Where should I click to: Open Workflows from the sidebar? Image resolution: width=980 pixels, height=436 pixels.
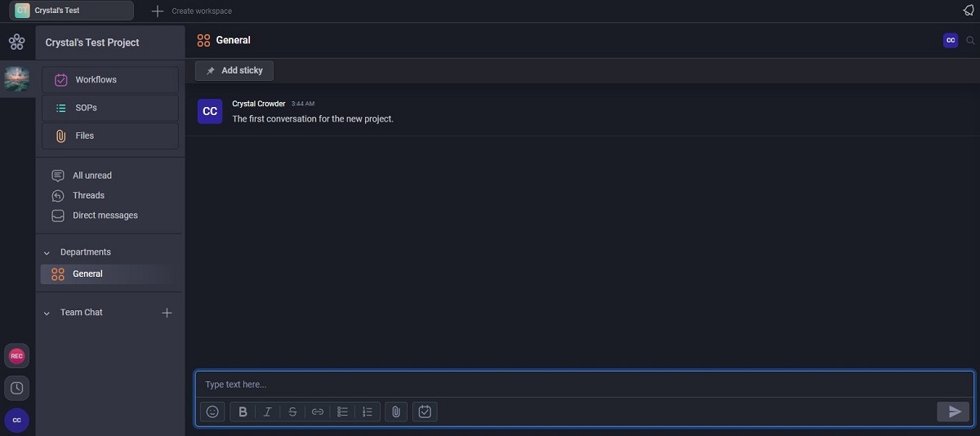tap(110, 80)
